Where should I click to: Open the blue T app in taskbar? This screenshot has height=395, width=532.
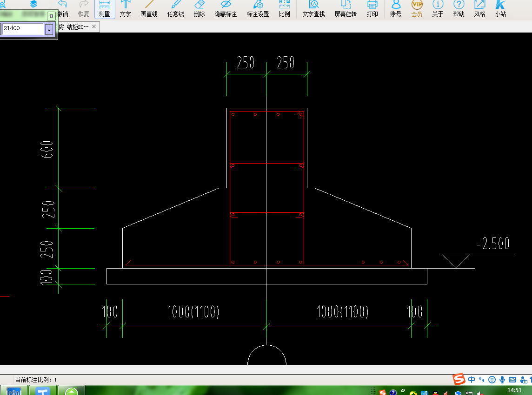42,391
